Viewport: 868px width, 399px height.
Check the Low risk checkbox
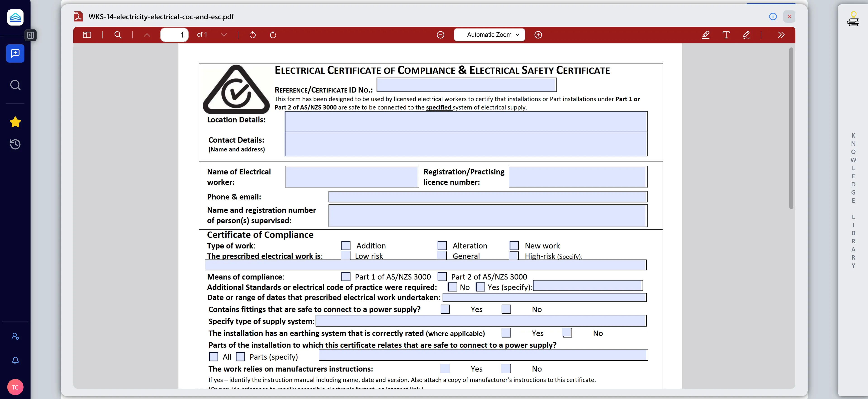[x=346, y=255]
